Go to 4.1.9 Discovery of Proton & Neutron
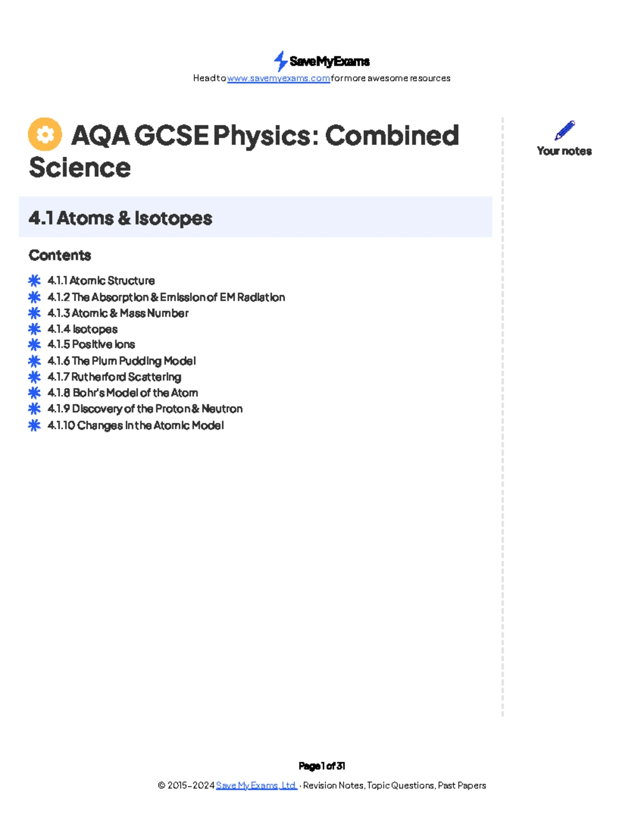The width and height of the screenshot is (644, 834). point(145,409)
